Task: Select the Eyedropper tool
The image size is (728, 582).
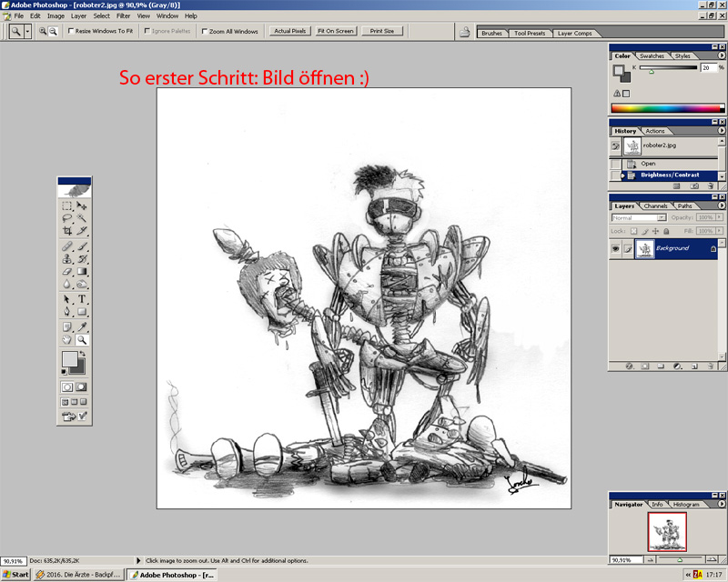Action: pyautogui.click(x=82, y=326)
